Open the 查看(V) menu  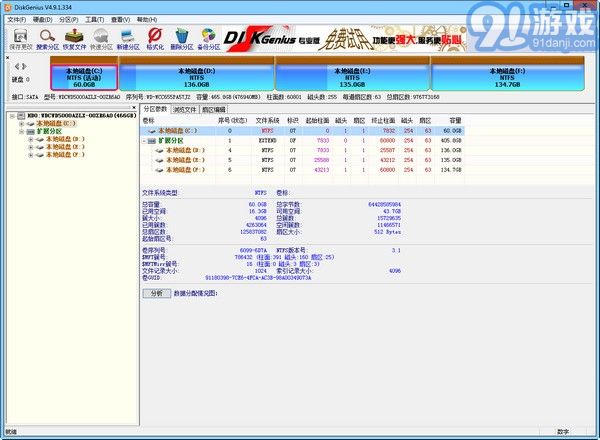(x=121, y=20)
